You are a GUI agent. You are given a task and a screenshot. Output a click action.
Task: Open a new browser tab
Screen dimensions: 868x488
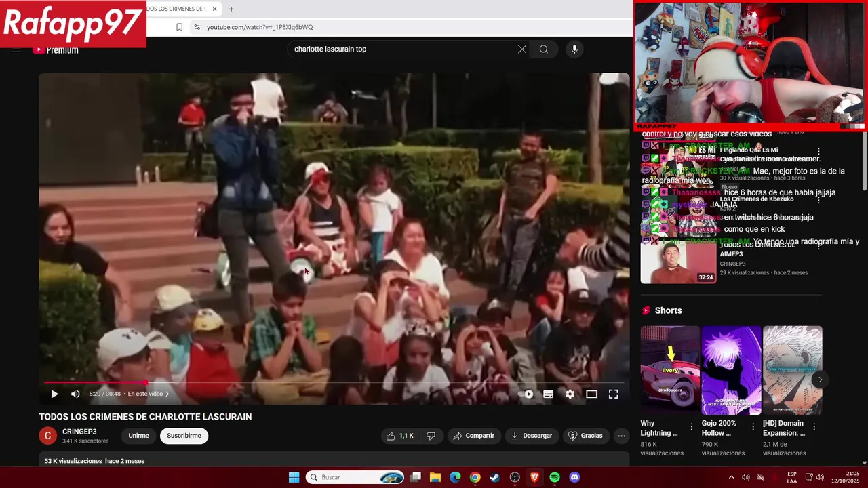pyautogui.click(x=231, y=9)
